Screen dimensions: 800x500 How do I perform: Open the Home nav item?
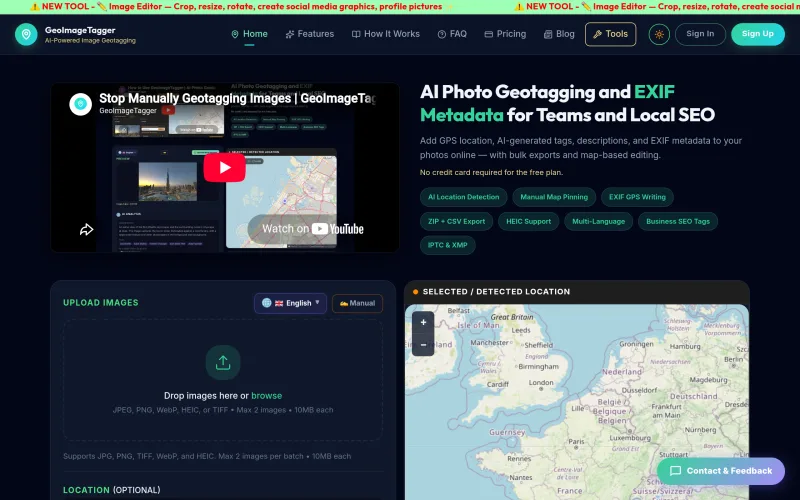tap(249, 34)
